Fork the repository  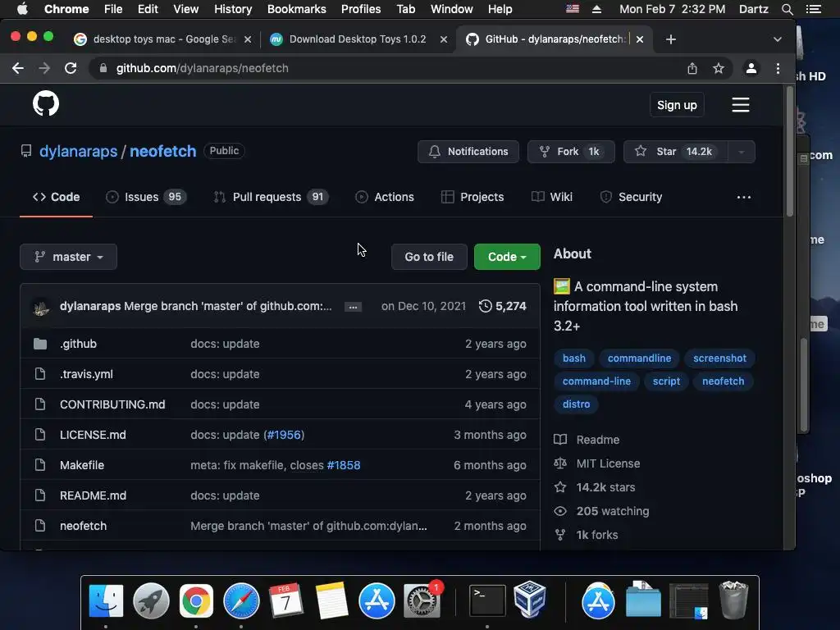(x=571, y=152)
